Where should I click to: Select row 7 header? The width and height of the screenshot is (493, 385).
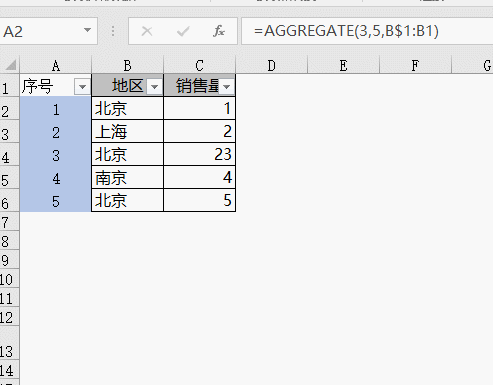9,221
